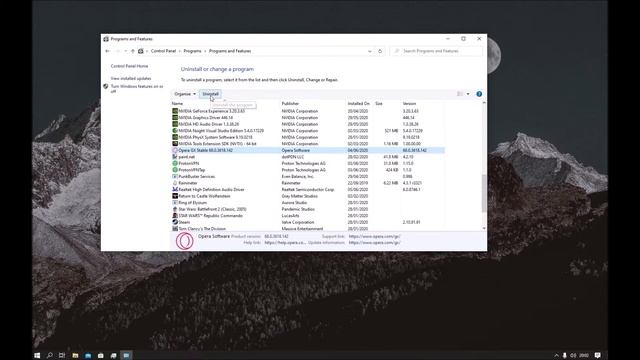
Task: Click 'LucasArts' publisher cell
Action: (290, 216)
